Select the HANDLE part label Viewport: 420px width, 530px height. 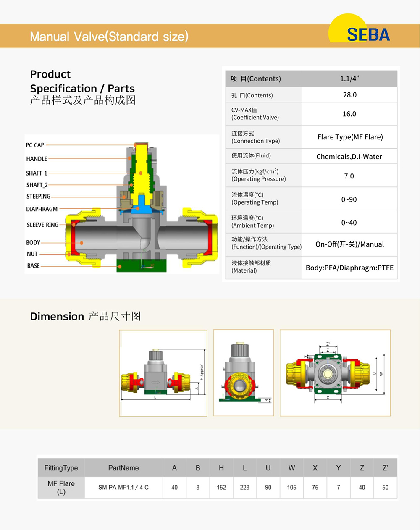[37, 159]
